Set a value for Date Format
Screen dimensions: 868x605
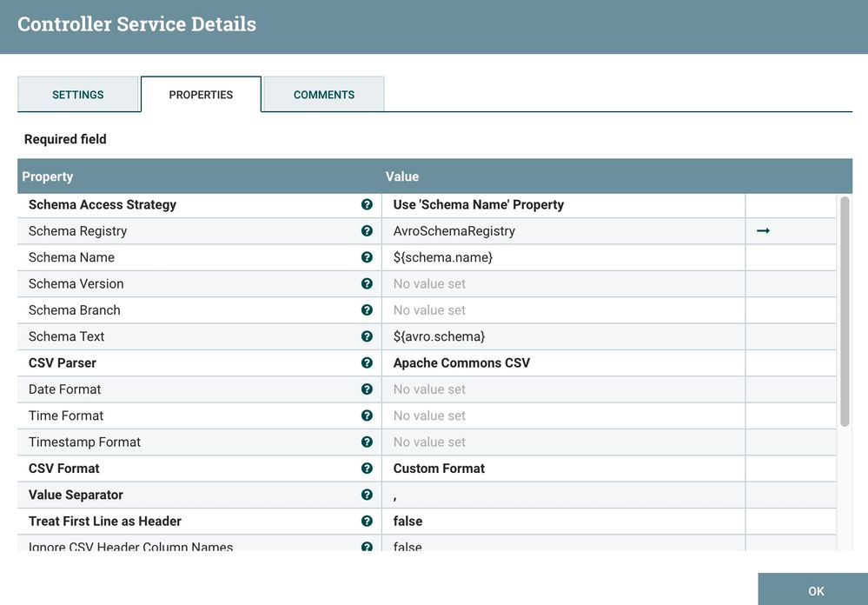point(563,389)
